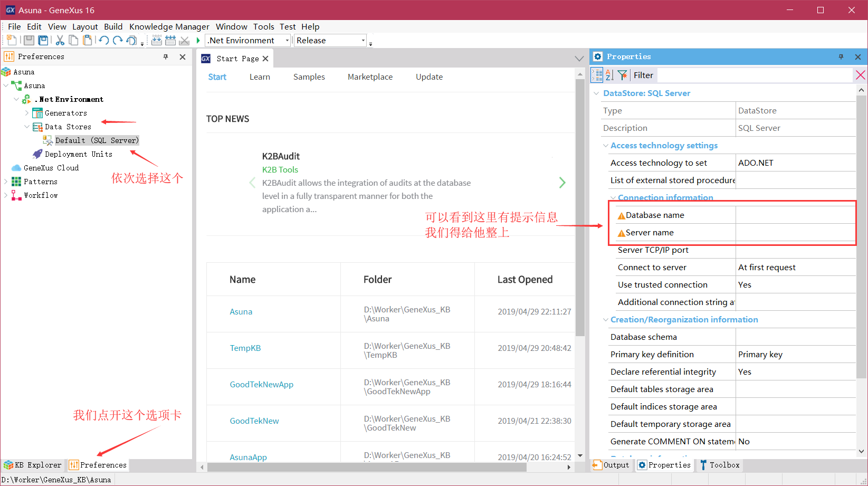
Task: Switch to the Output bottom tab
Action: coord(611,465)
